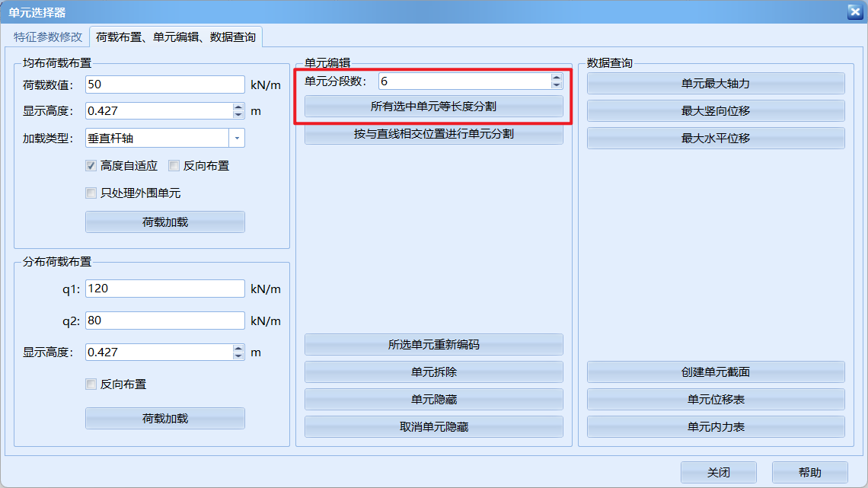Click 按与直线相交位置进行单元分割 button
The height and width of the screenshot is (488, 868).
pos(433,134)
